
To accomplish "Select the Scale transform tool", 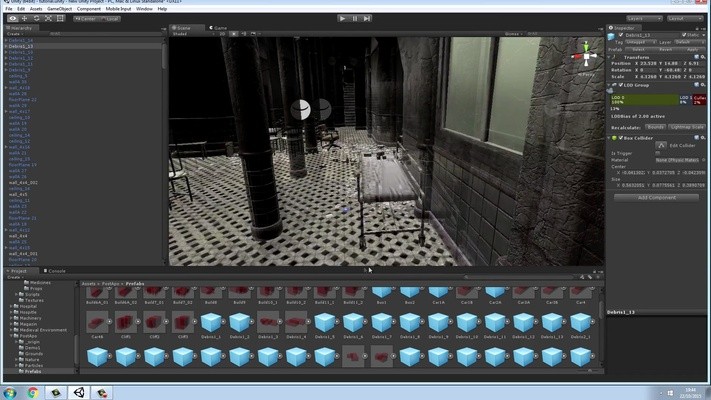I will click(48, 19).
